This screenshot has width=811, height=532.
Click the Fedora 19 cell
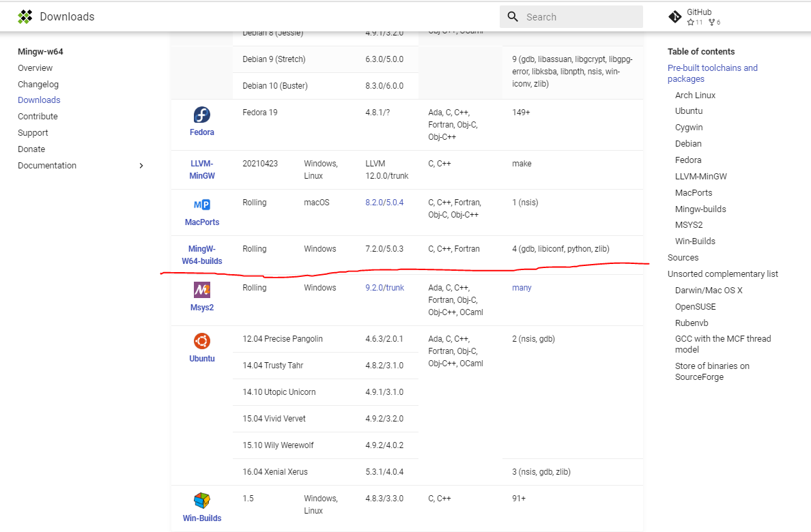pos(259,113)
